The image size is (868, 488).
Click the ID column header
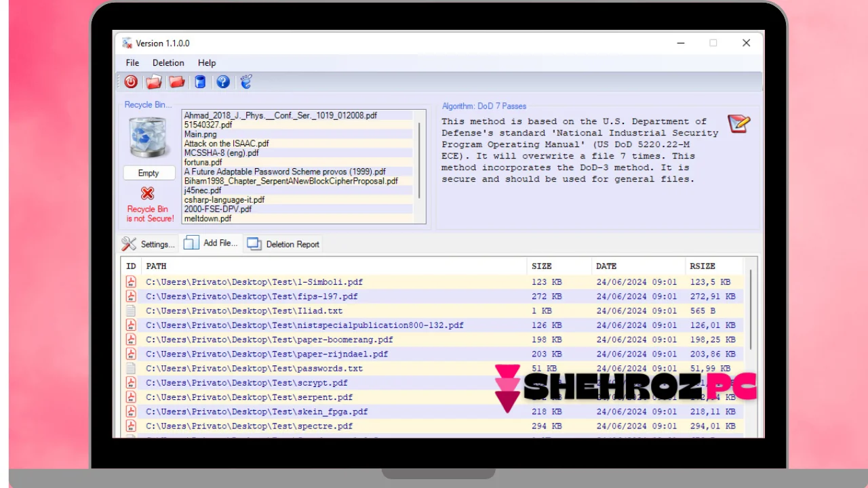pos(131,266)
